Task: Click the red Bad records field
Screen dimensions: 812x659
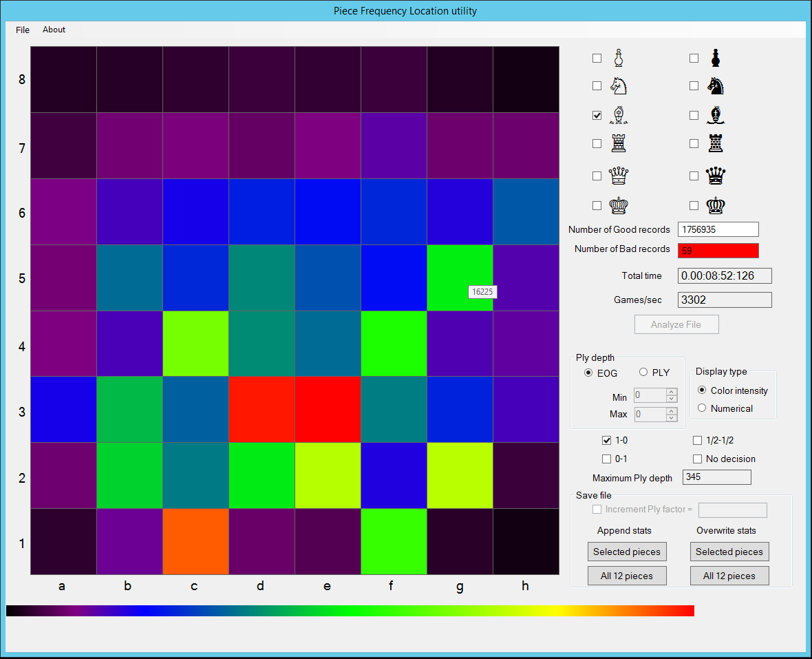Action: (x=718, y=251)
